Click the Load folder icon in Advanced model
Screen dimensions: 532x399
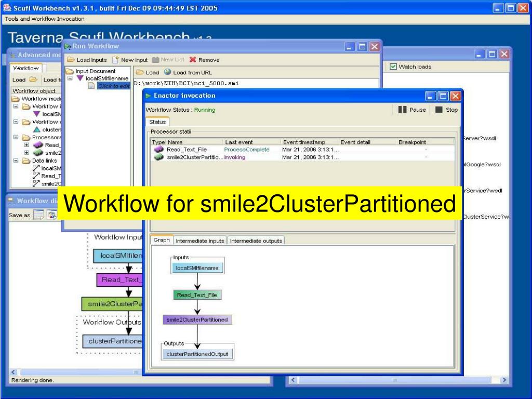click(33, 79)
